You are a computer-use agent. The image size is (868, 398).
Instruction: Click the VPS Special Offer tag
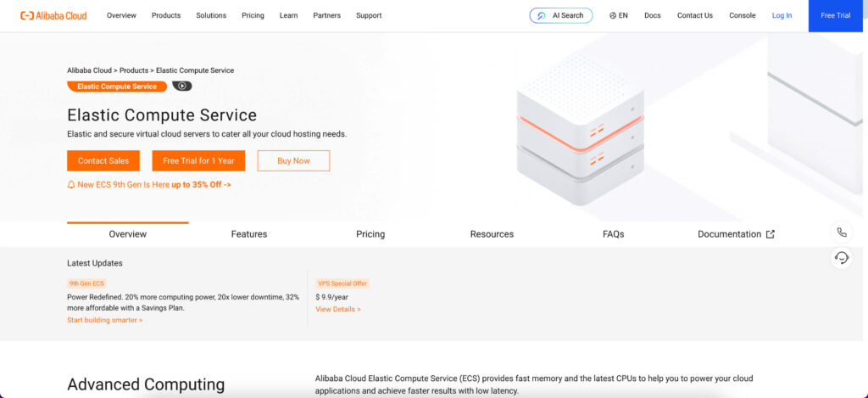342,283
